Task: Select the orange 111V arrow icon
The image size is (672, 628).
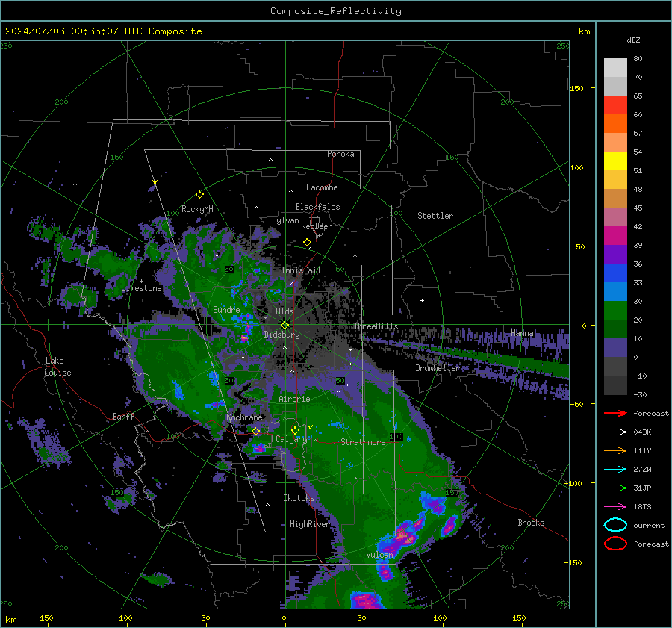Action: 615,450
